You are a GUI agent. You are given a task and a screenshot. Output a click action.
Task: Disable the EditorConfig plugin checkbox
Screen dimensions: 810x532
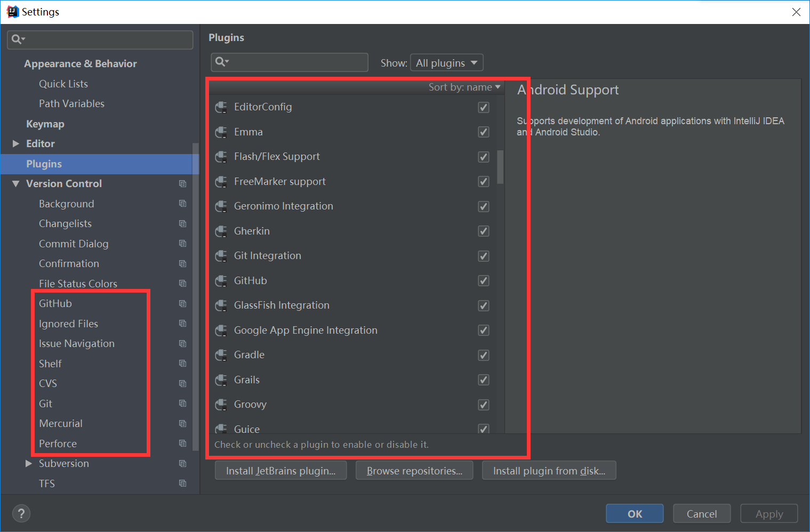coord(484,107)
